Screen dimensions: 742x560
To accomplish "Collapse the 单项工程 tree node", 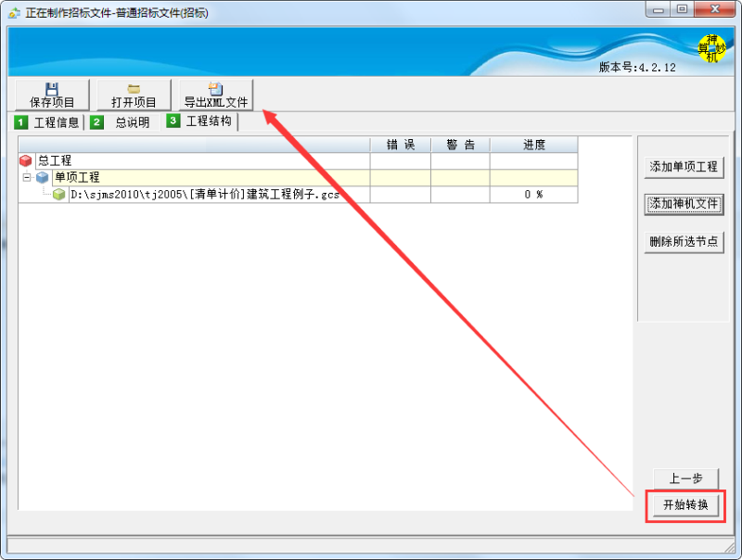I will coord(27,177).
